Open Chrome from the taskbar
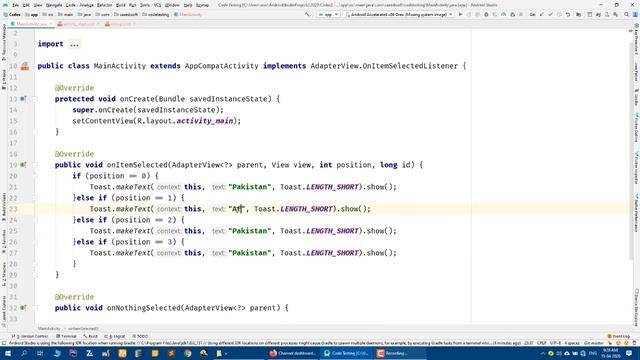640x360 pixels. (187, 353)
